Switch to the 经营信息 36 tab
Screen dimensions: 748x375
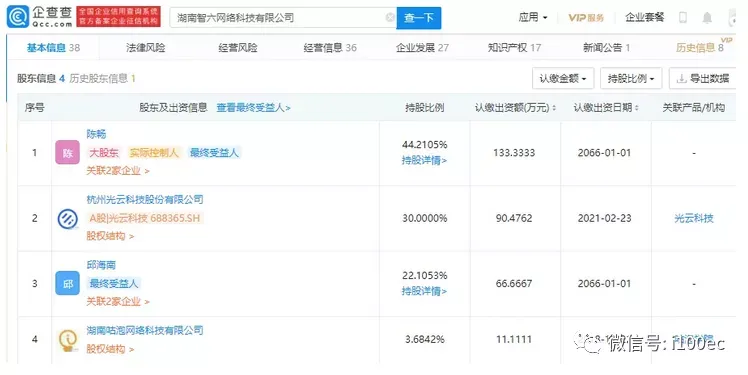pos(330,47)
